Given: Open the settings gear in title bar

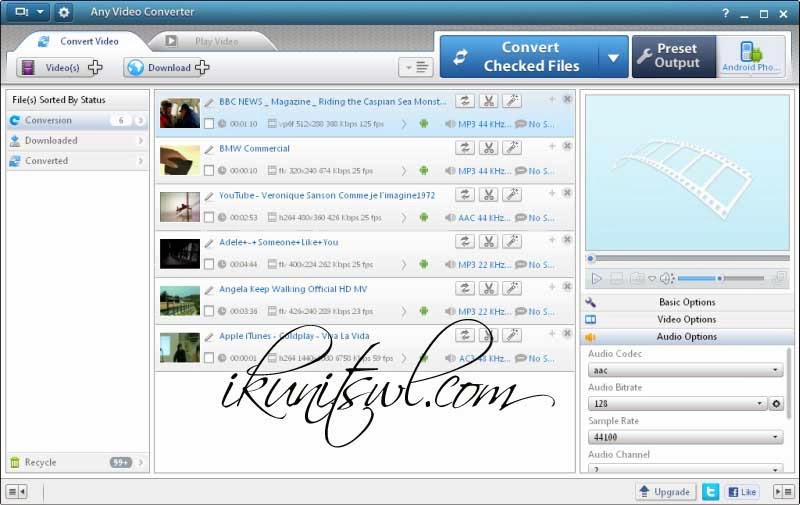Looking at the screenshot, I should (x=63, y=12).
